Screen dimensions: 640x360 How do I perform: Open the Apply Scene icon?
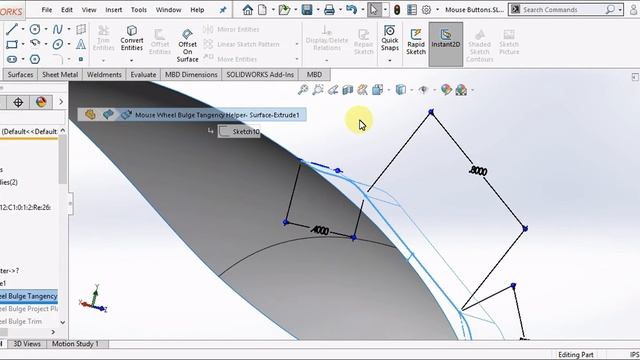pos(461,89)
